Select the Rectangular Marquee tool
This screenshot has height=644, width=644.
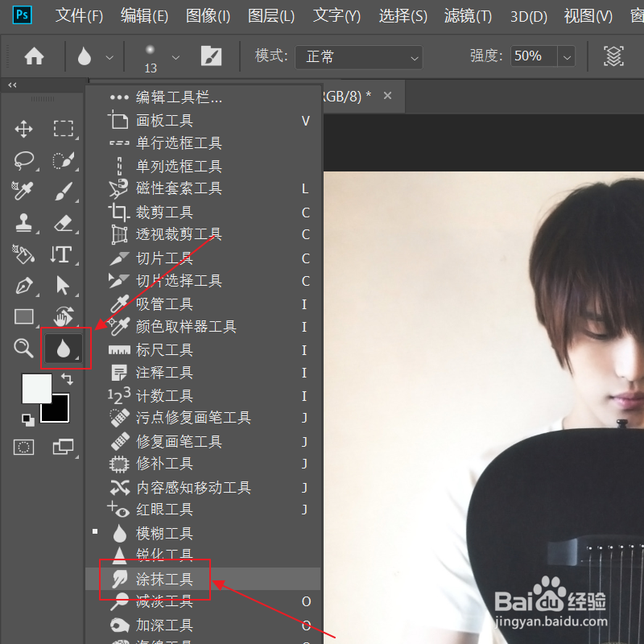pos(64,129)
